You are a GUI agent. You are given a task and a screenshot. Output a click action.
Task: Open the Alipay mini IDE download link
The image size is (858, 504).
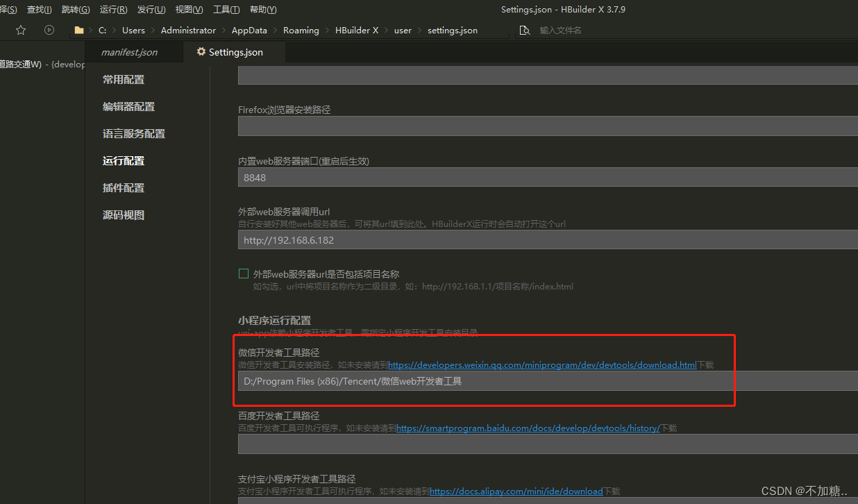click(516, 492)
